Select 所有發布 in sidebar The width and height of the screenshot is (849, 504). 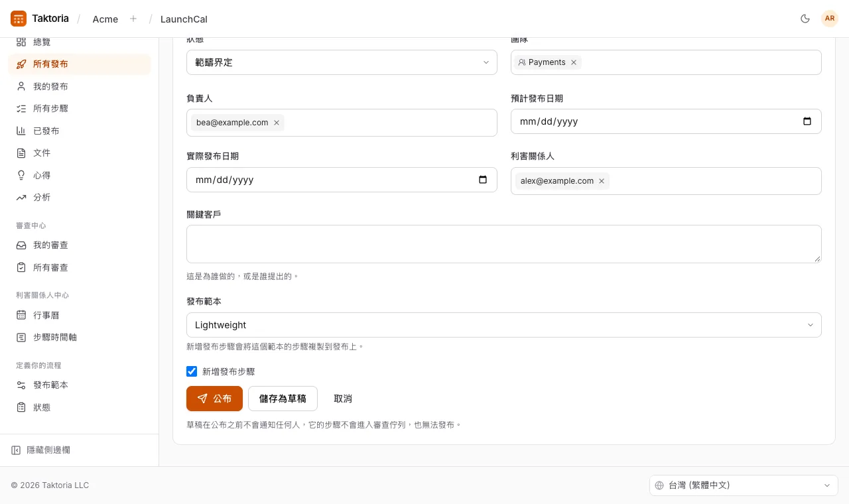pos(80,64)
